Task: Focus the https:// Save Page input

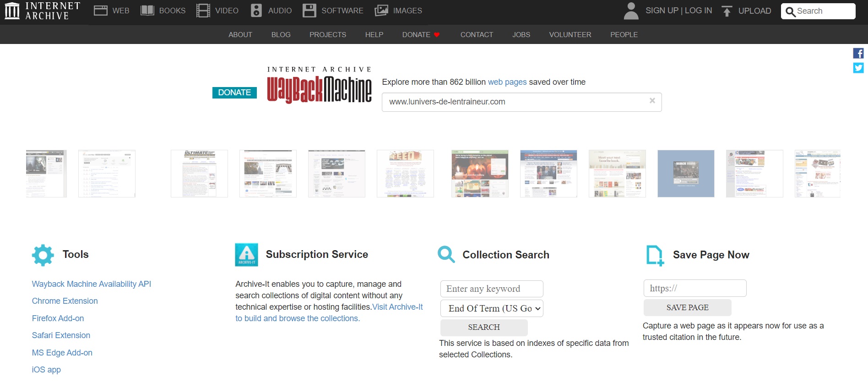Action: tap(695, 288)
